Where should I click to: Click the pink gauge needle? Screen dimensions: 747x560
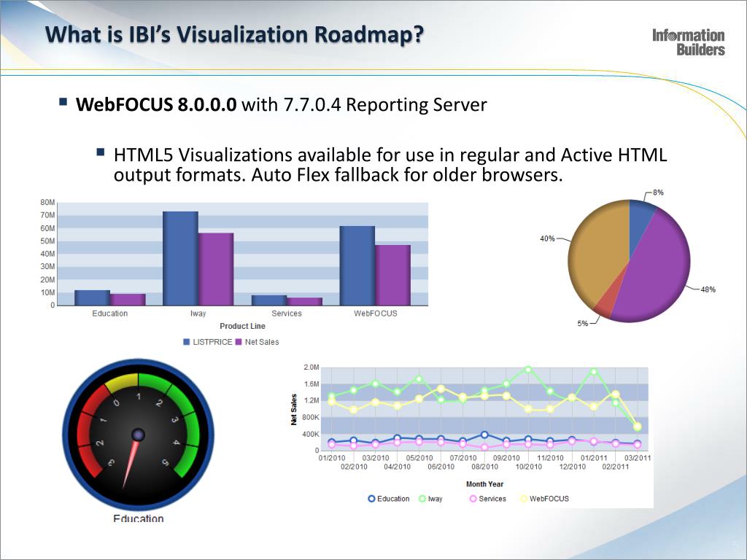point(130,464)
